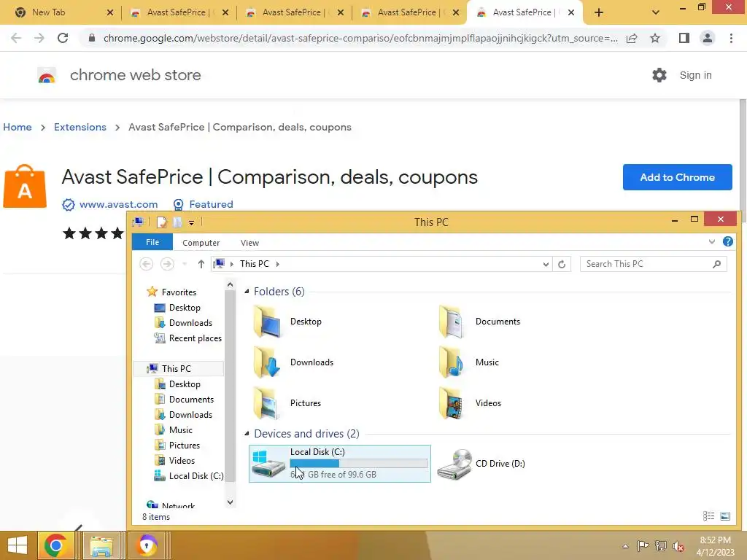Click muted volume tray icon
Viewport: 747px width, 560px height.
[678, 546]
